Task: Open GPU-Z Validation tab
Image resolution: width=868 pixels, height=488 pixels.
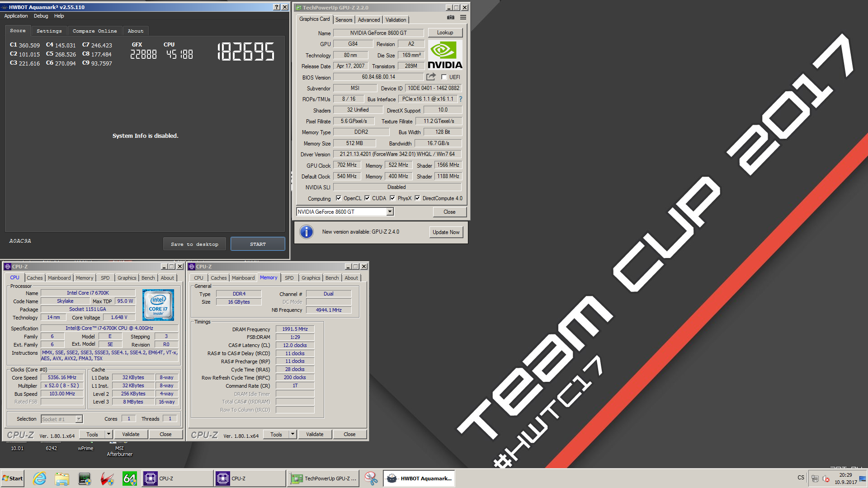Action: [x=396, y=20]
